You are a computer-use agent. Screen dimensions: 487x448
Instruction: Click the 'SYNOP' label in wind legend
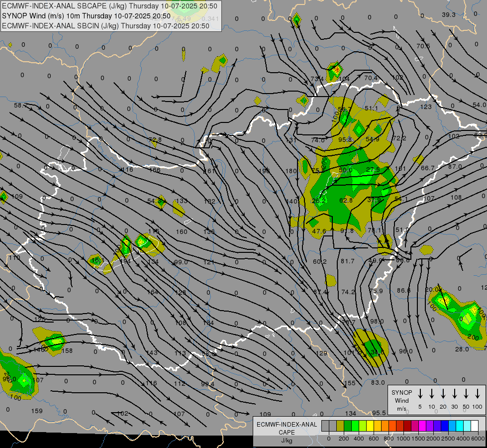(401, 392)
